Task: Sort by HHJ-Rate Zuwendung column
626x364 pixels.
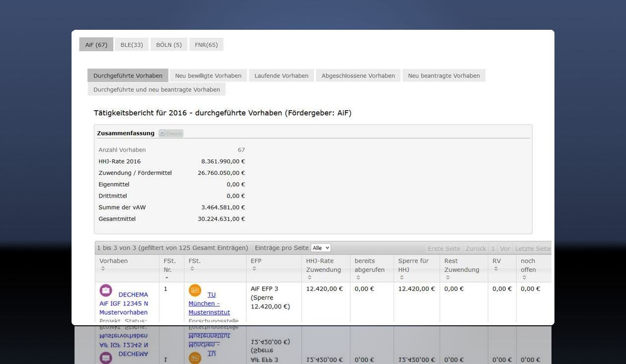Action: (309, 278)
